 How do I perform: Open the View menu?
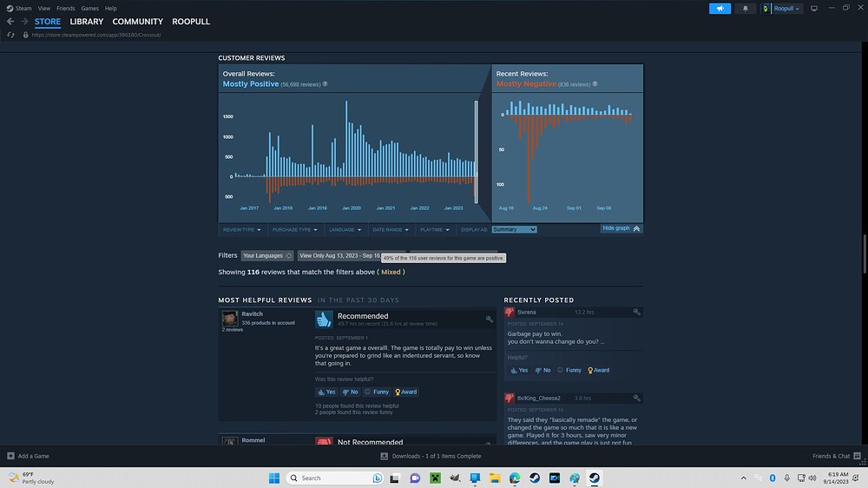[43, 9]
